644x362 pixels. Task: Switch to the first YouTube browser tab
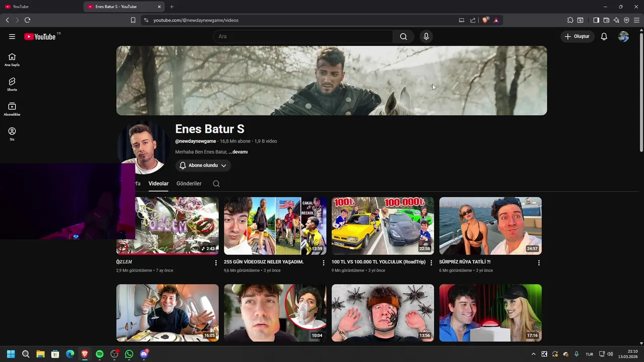tap(41, 7)
